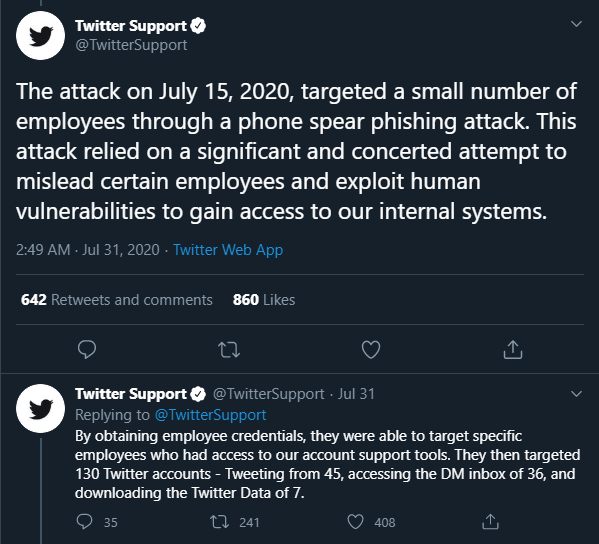
Task: Share the reply tweet about employee credentials
Action: (491, 522)
